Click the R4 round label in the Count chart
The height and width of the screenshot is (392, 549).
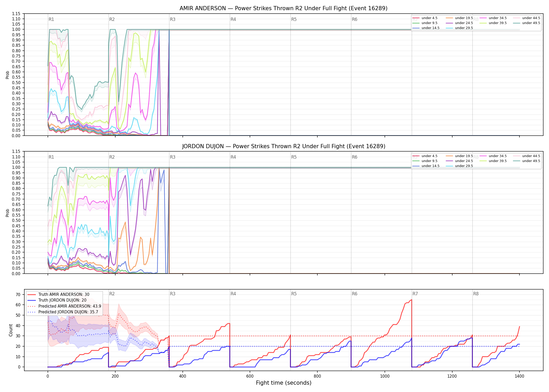[233, 294]
